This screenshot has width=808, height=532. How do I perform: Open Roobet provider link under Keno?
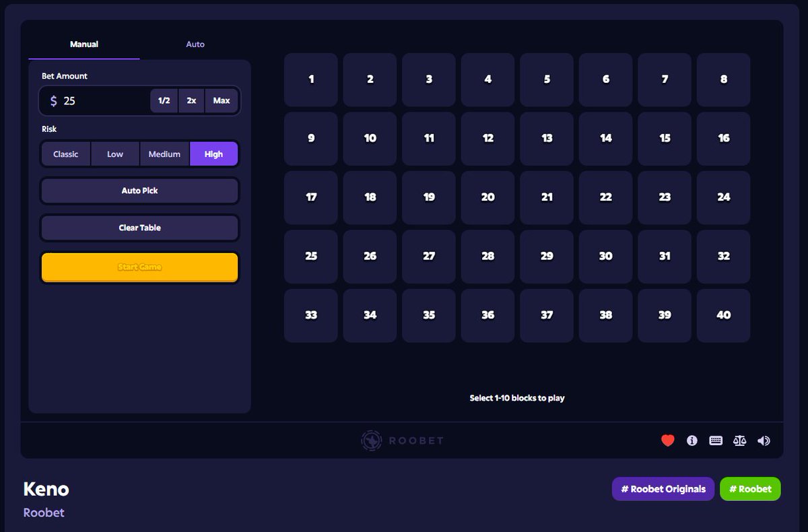coord(44,512)
